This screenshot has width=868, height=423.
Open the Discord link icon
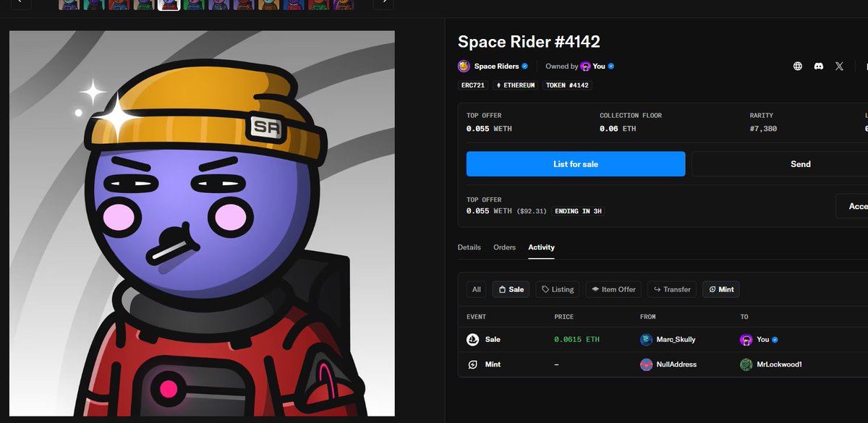coord(819,66)
